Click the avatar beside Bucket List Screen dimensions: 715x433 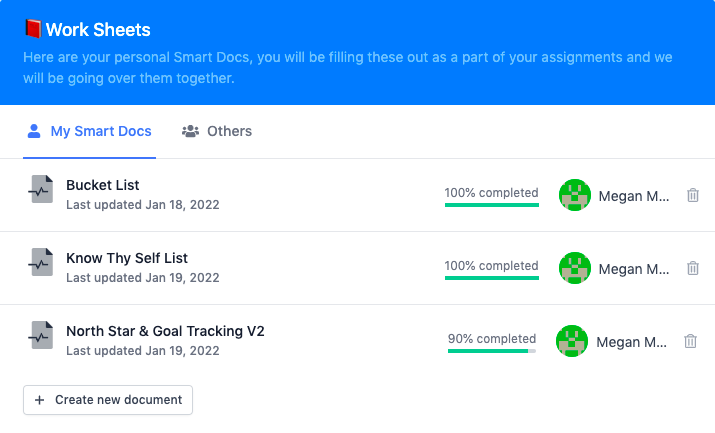click(x=575, y=195)
